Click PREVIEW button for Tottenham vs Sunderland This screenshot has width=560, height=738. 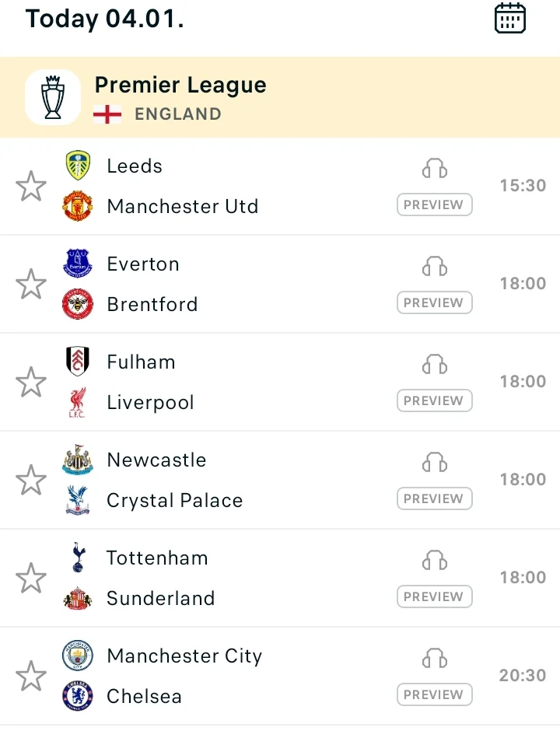click(x=434, y=597)
